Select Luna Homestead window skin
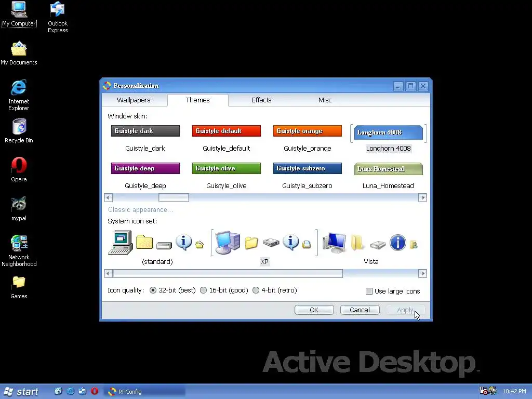The height and width of the screenshot is (399, 532). click(389, 177)
